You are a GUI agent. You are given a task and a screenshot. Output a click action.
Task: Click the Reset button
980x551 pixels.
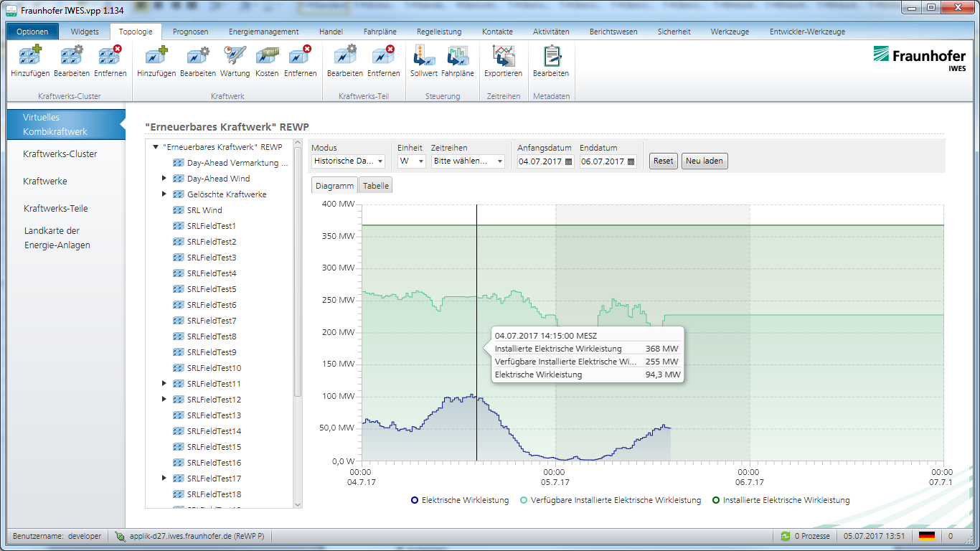pos(664,161)
